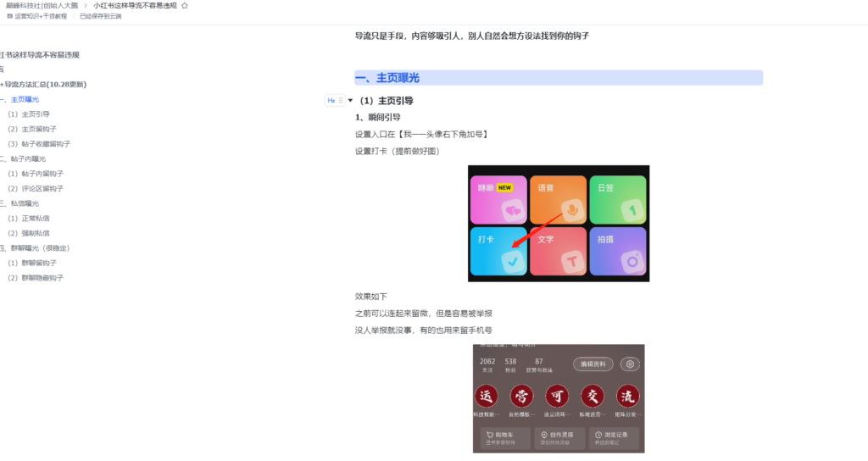Open the 巅峰科技社|创始人大鹏 breadcrumb
Image resolution: width=868 pixels, height=461 pixels.
click(42, 6)
